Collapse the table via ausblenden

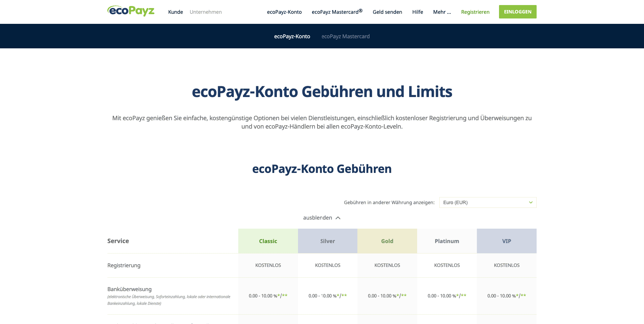(317, 218)
